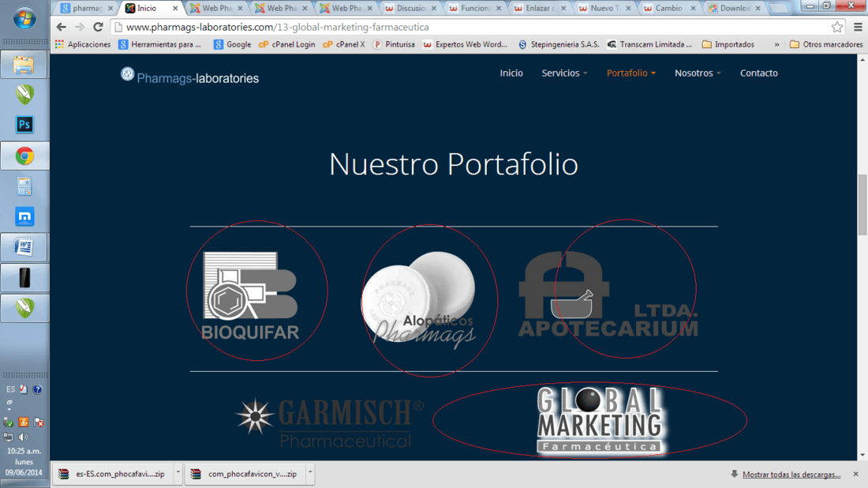Screen dimensions: 868x488
Task: Open the Windows Start orb
Action: click(x=24, y=18)
